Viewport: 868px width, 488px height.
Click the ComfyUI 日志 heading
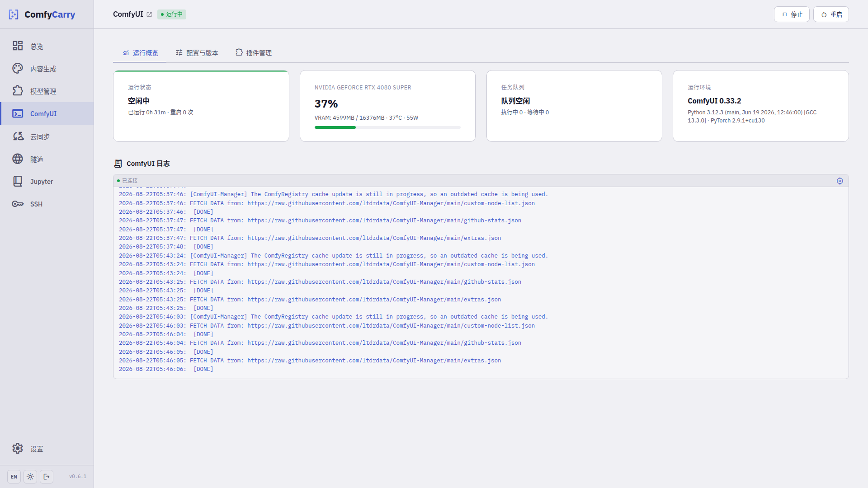[148, 164]
